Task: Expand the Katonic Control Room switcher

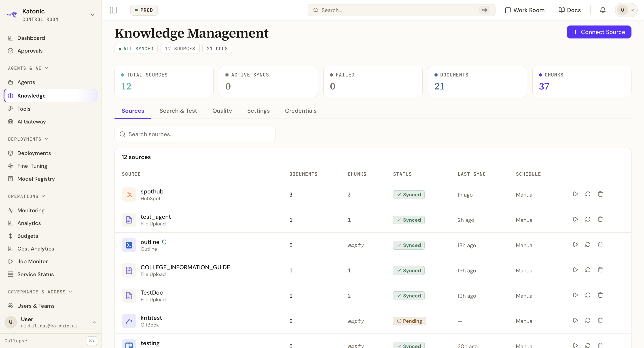Action: (92, 15)
